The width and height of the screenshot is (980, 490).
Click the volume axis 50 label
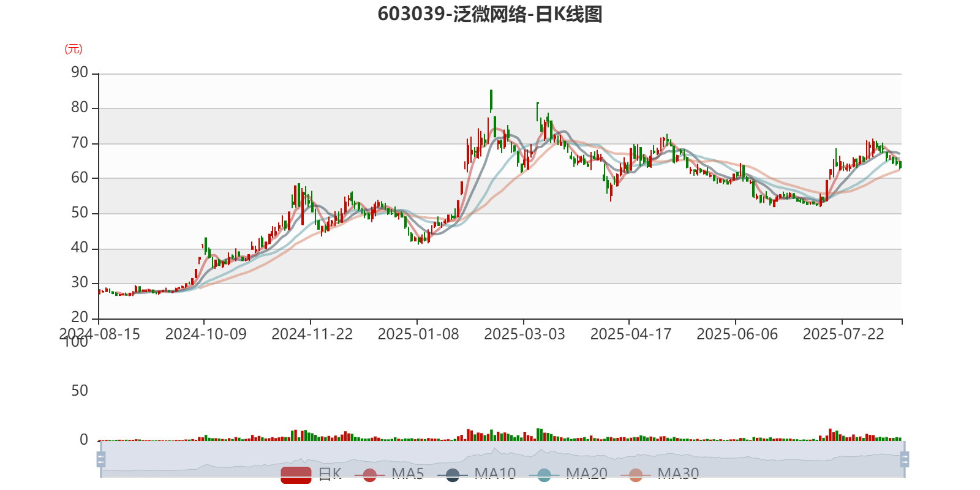coord(80,391)
